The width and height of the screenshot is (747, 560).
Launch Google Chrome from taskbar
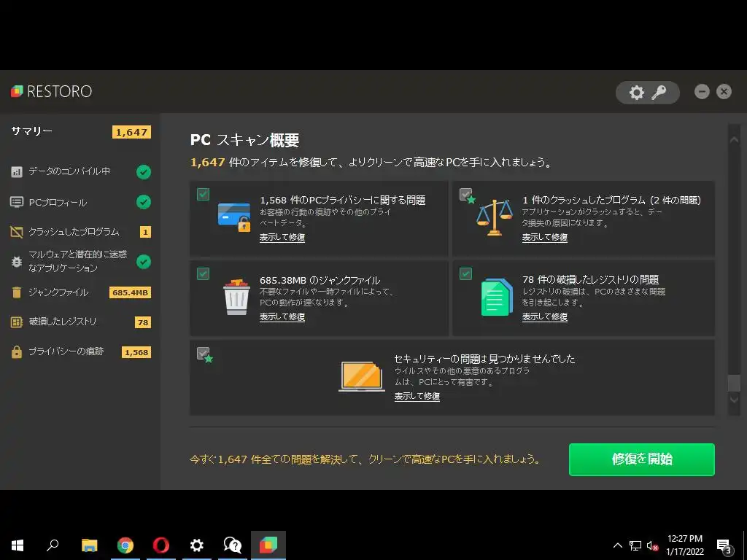pos(125,545)
